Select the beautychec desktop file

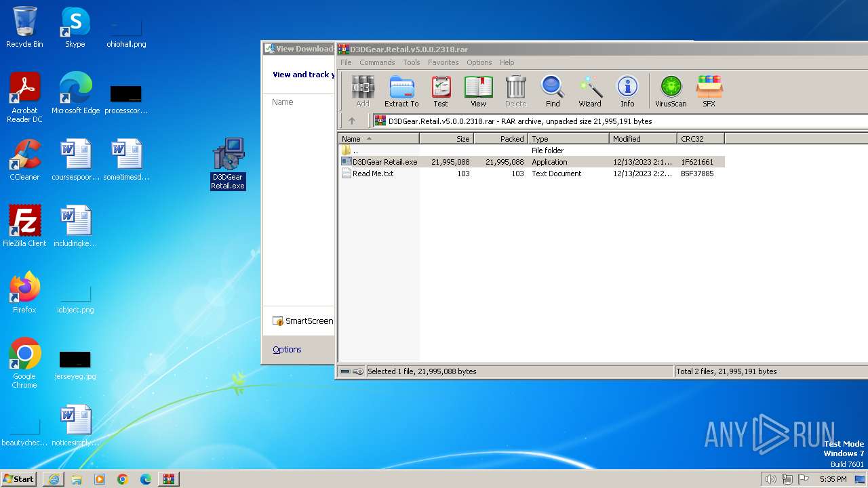pos(24,433)
